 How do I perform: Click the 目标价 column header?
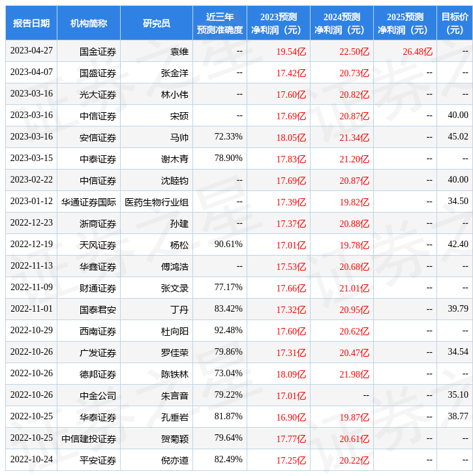pyautogui.click(x=455, y=23)
